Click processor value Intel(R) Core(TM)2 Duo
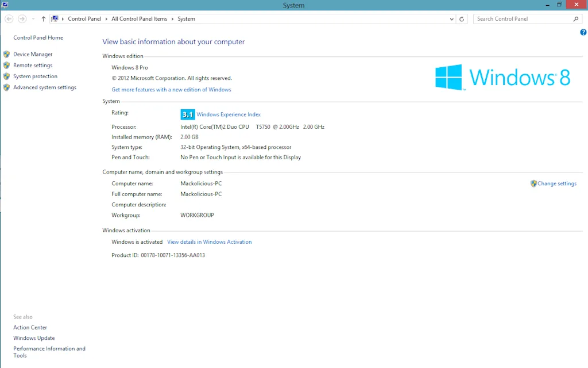This screenshot has width=588, height=368. pos(253,127)
